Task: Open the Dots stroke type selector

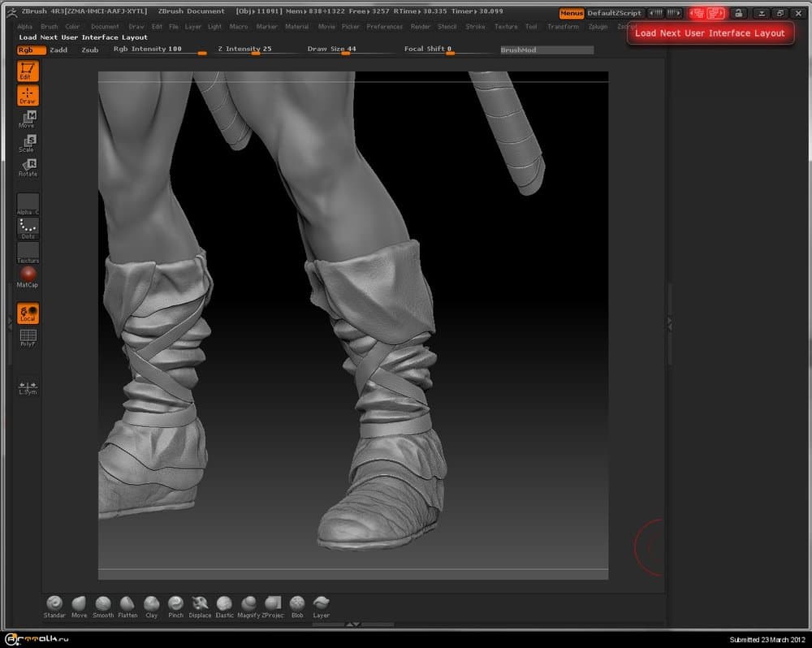Action: (28, 228)
